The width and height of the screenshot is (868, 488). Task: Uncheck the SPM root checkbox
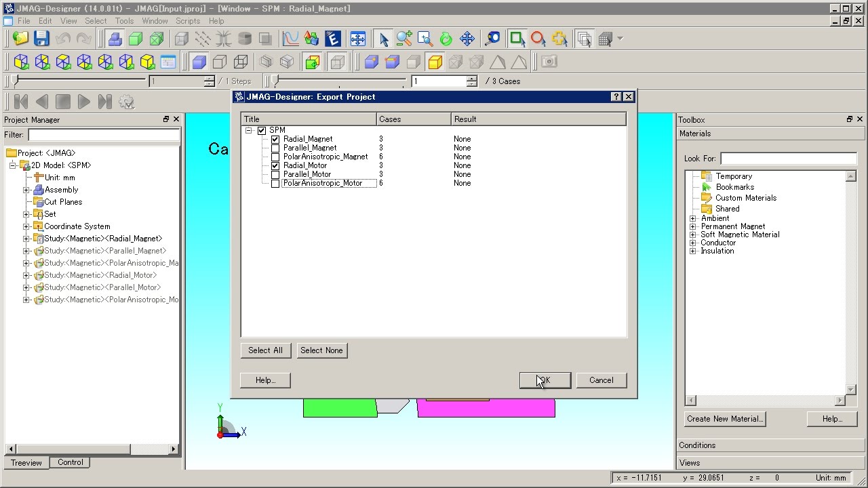[262, 130]
